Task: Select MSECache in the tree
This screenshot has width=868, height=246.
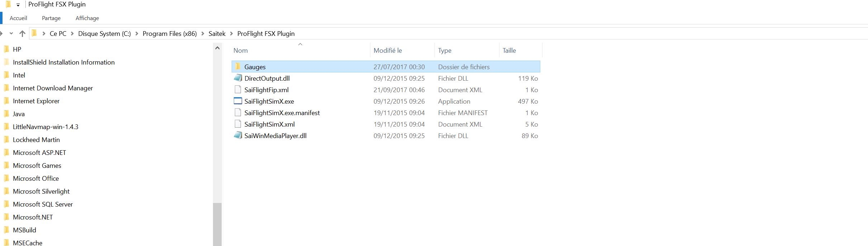Action: [x=28, y=242]
